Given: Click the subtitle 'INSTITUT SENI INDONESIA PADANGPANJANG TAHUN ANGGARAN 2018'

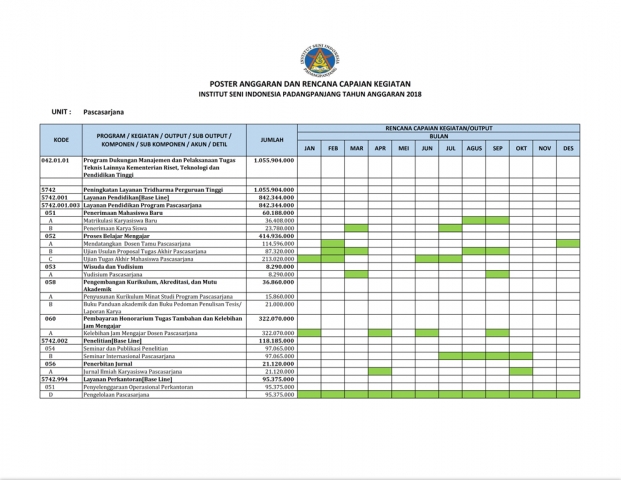Looking at the screenshot, I should click(x=310, y=94).
